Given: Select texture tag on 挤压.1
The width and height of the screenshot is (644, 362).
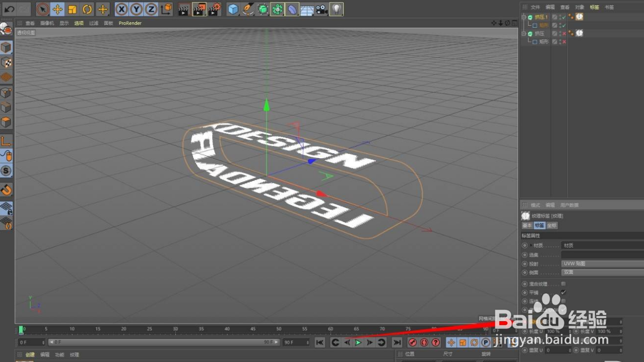Looking at the screenshot, I should tap(579, 17).
